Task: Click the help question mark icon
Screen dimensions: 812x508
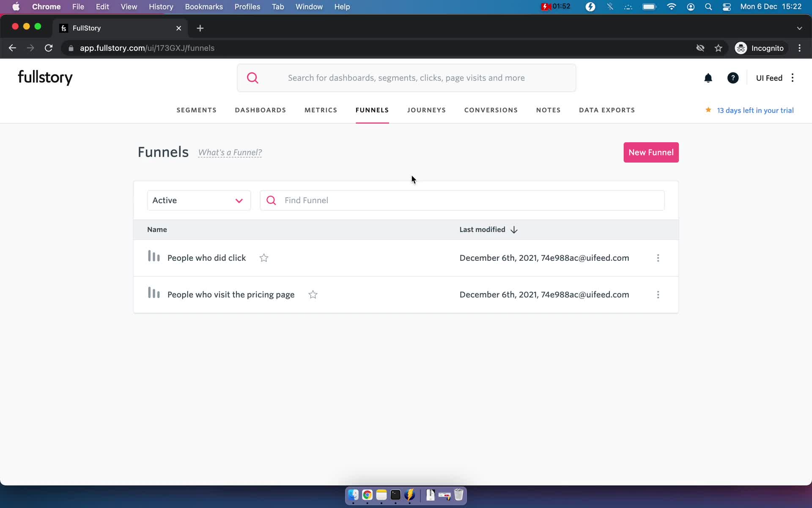Action: [733, 78]
